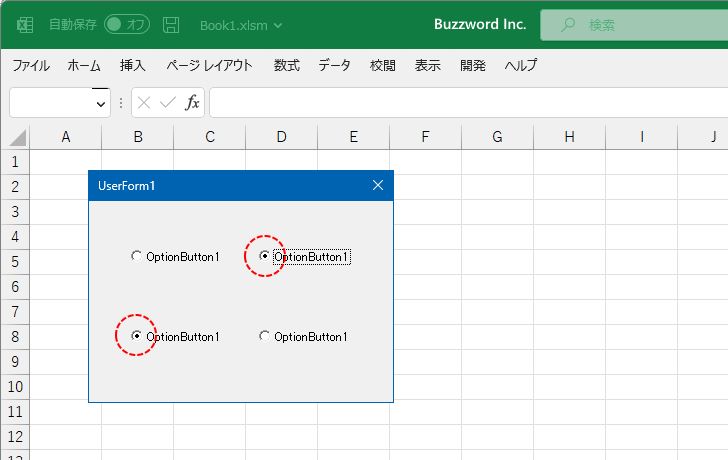
Task: Select the bottom-right OptionButton1 radio
Action: pyautogui.click(x=264, y=336)
